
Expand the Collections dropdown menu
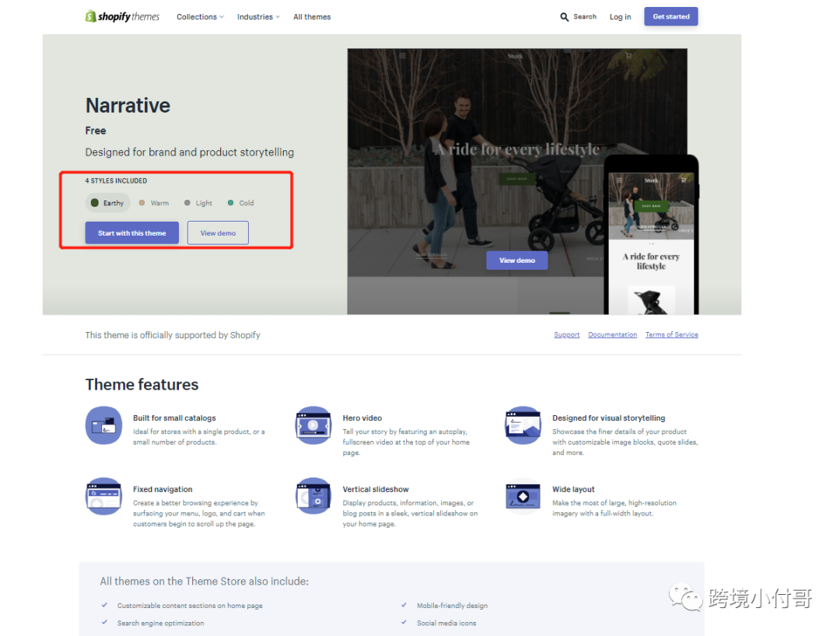pyautogui.click(x=201, y=17)
